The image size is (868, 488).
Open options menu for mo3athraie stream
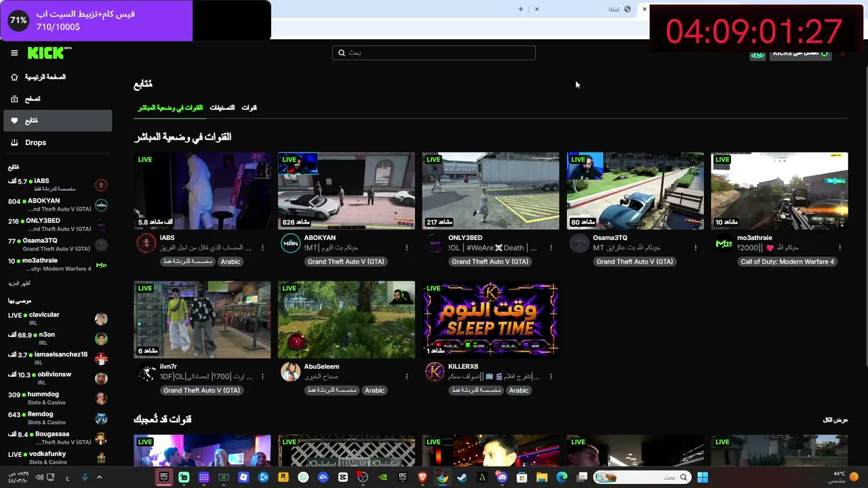[x=840, y=247]
